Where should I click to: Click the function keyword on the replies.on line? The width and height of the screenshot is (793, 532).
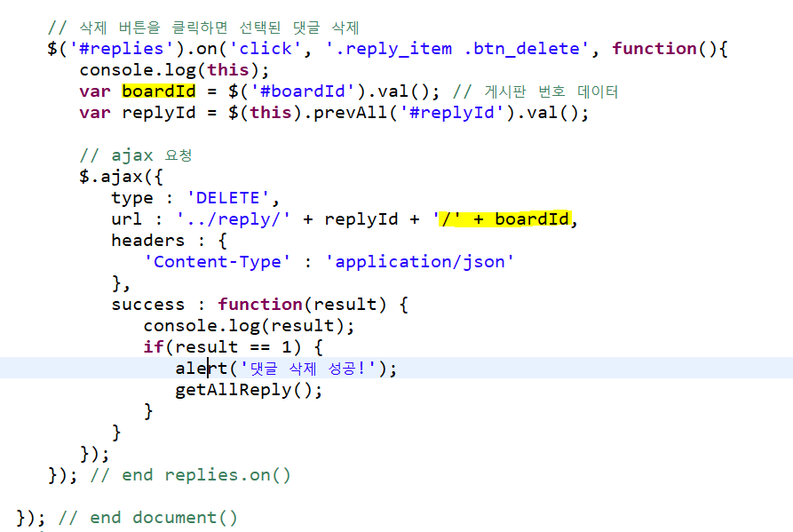coord(654,49)
